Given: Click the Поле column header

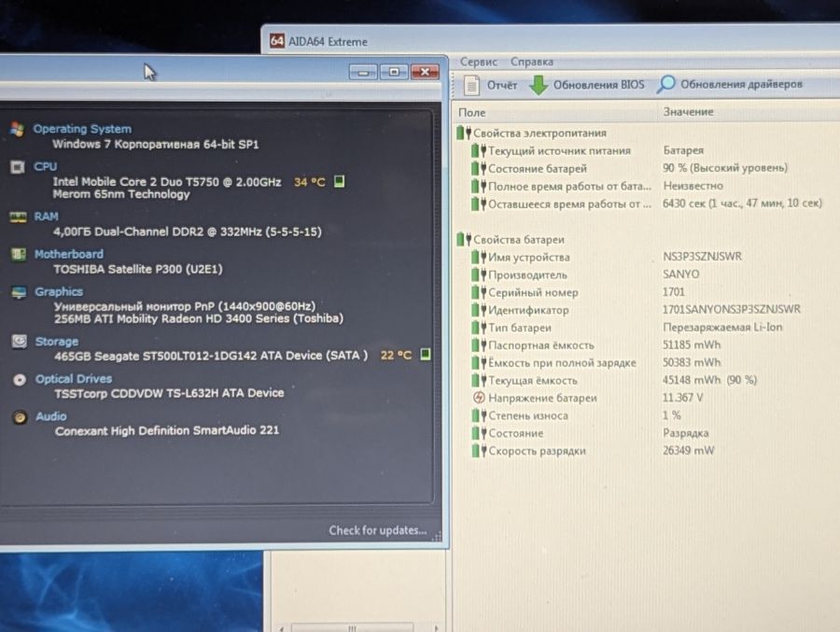Looking at the screenshot, I should click(x=472, y=113).
